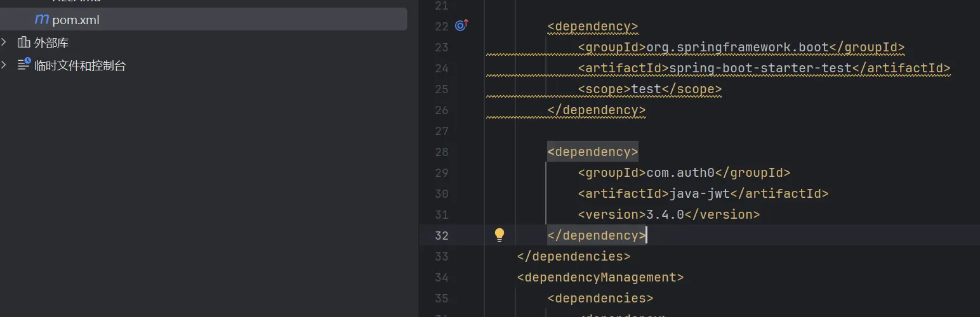Open the yellow lightbulb quick-fix on line 32

coord(500,235)
